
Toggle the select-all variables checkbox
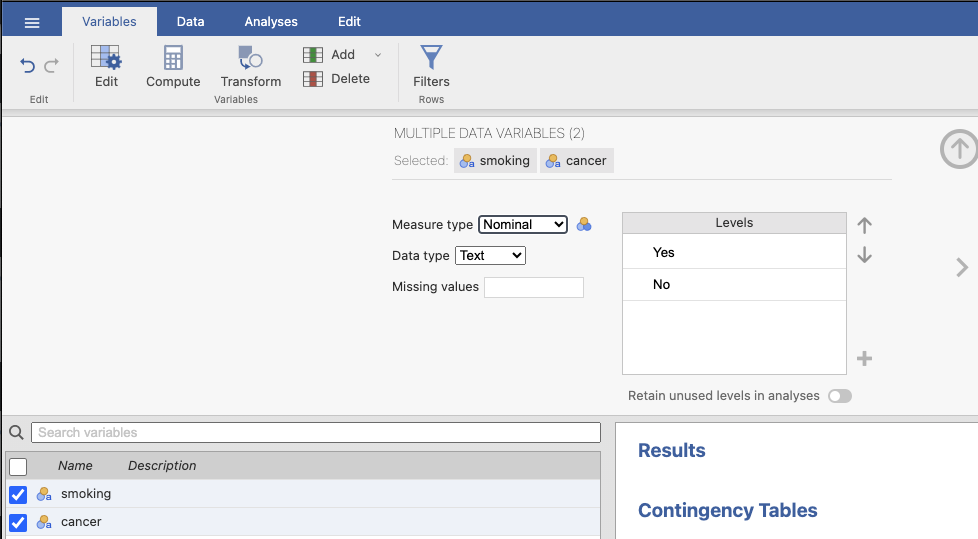(x=18, y=466)
